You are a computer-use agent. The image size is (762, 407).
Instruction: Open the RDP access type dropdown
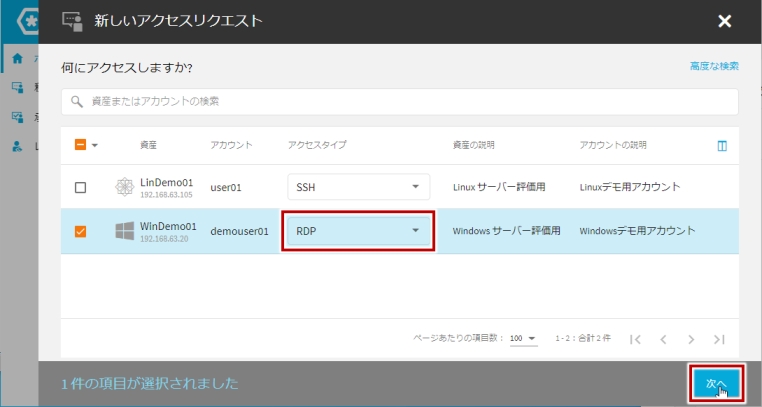(x=359, y=231)
